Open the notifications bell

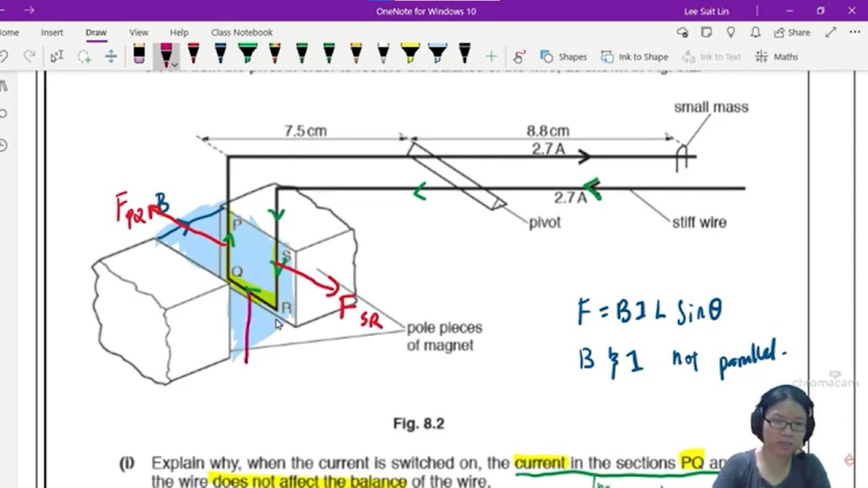(x=755, y=32)
